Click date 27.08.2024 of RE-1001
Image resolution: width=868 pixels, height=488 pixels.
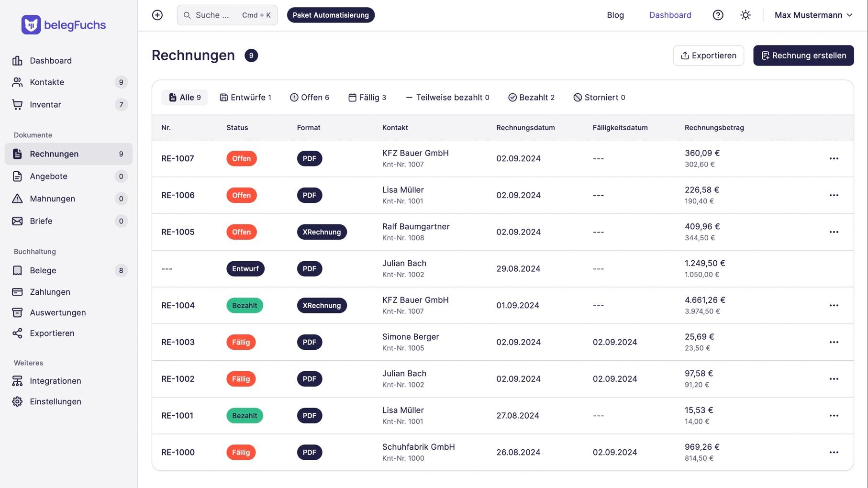pos(518,416)
